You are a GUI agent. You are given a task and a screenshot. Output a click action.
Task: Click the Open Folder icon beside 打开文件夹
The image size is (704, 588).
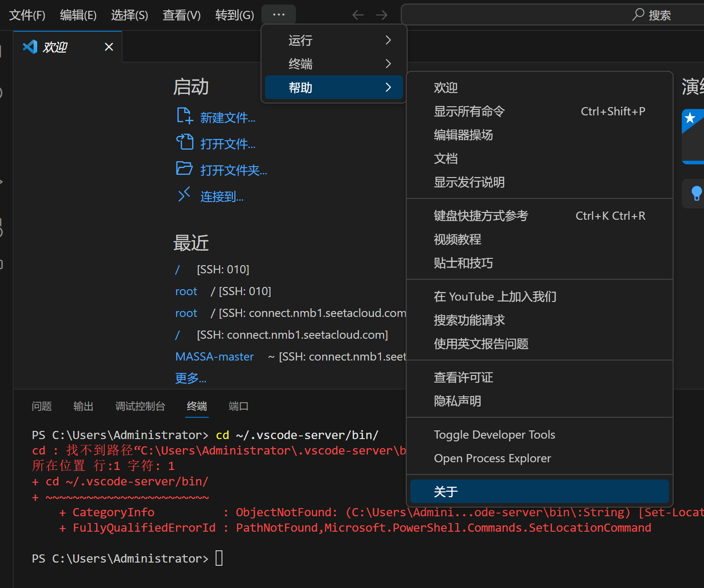click(184, 168)
